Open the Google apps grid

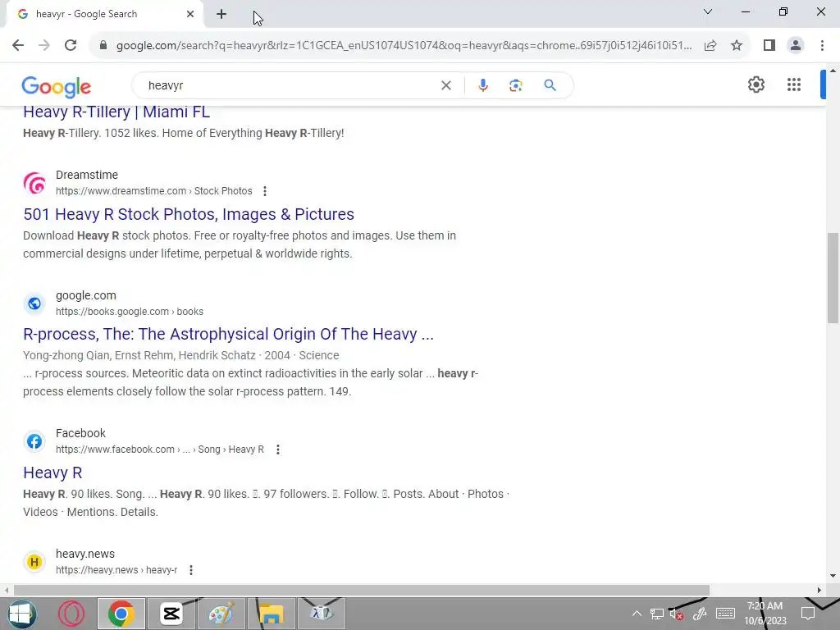794,84
